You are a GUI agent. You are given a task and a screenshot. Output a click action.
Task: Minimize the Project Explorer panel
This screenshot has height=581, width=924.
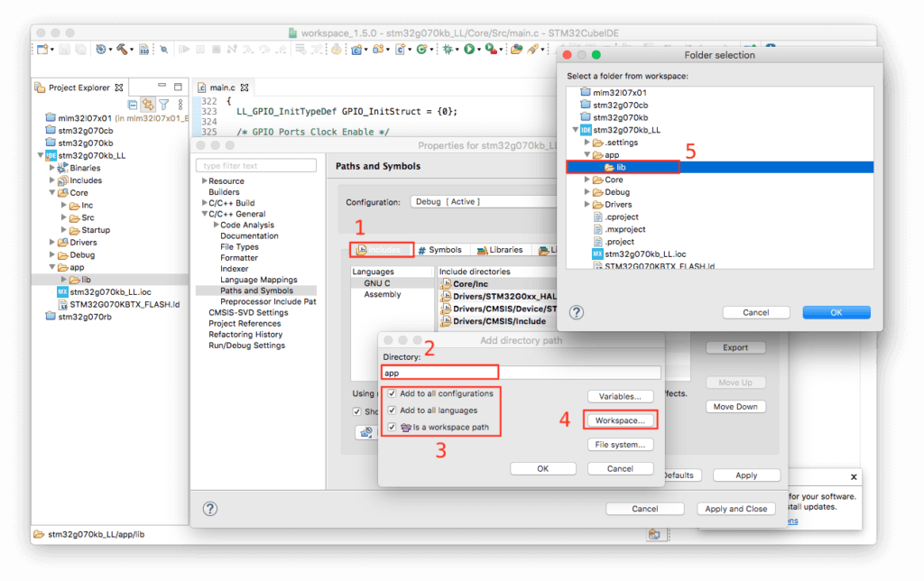point(162,87)
